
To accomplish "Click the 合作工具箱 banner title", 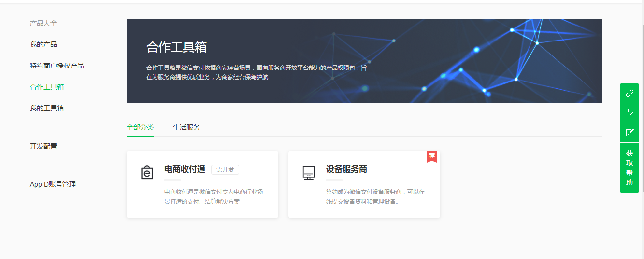I will pos(177,47).
